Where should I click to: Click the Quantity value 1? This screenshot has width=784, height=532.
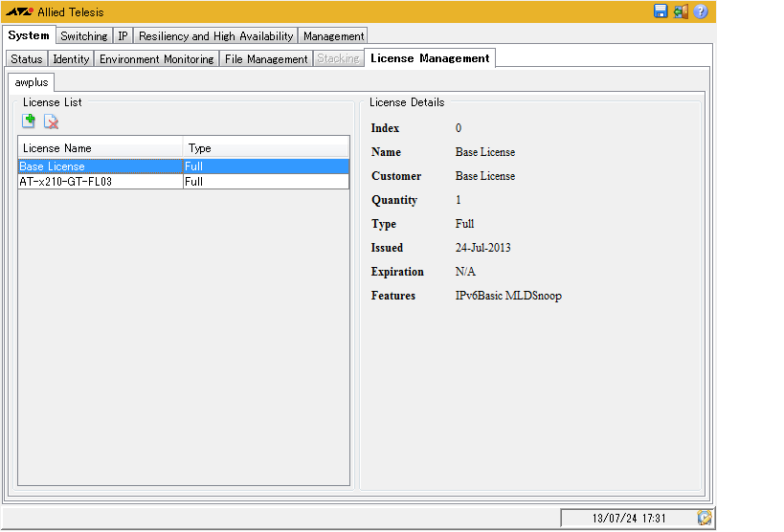459,200
